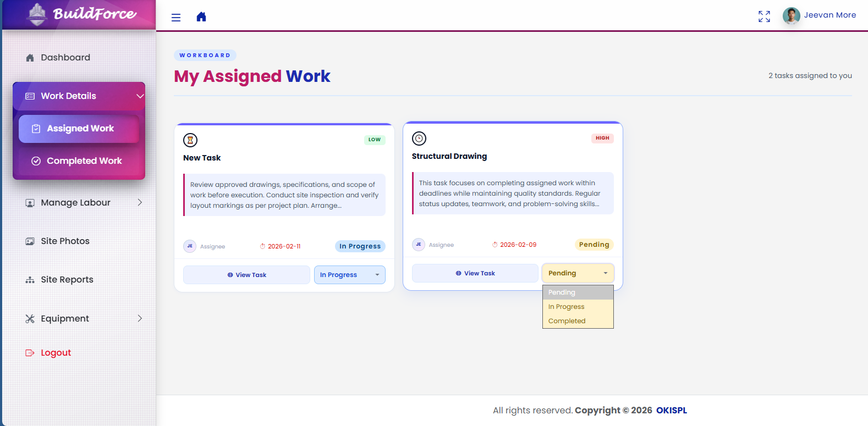Click the Completed Work checkmark icon
This screenshot has width=868, height=426.
point(36,161)
